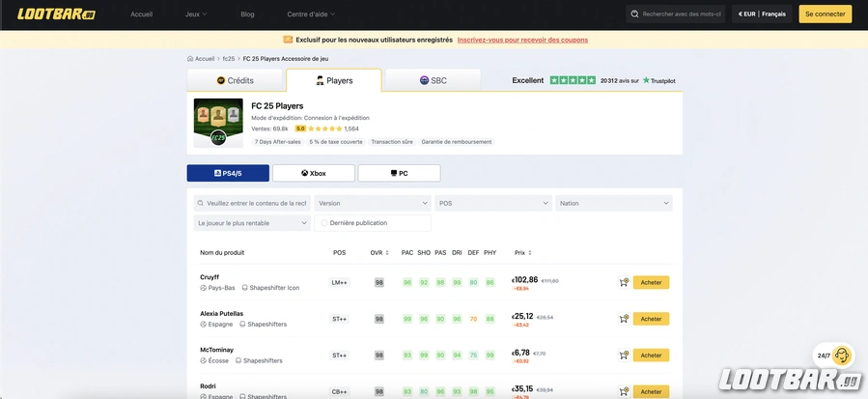Click McTominay's Écosse nation icon
The height and width of the screenshot is (399, 868).
click(203, 360)
